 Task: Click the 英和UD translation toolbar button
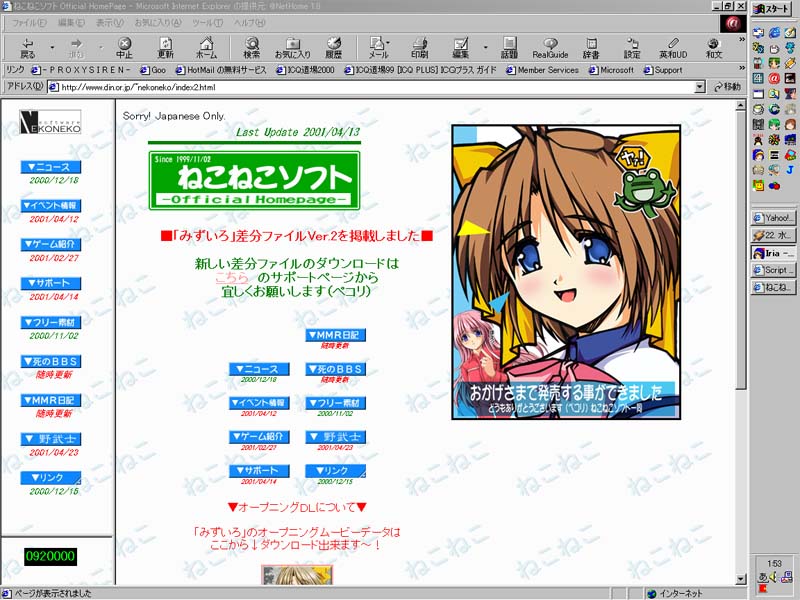673,48
